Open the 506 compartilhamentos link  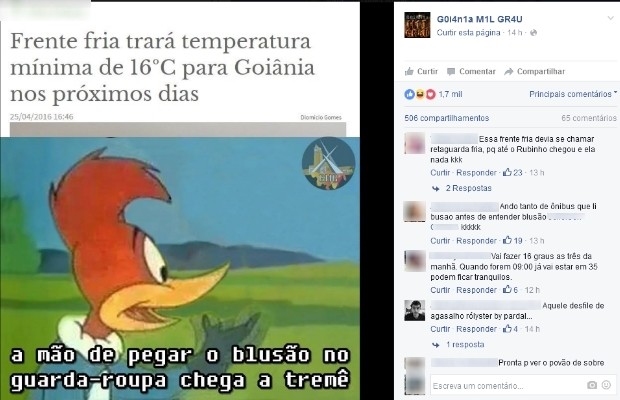(447, 118)
